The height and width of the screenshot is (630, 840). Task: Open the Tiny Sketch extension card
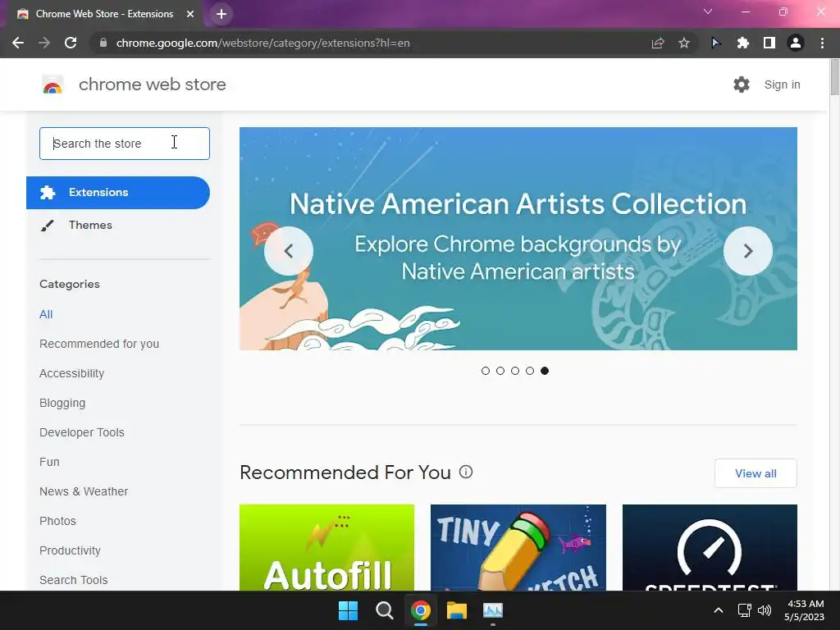click(518, 547)
